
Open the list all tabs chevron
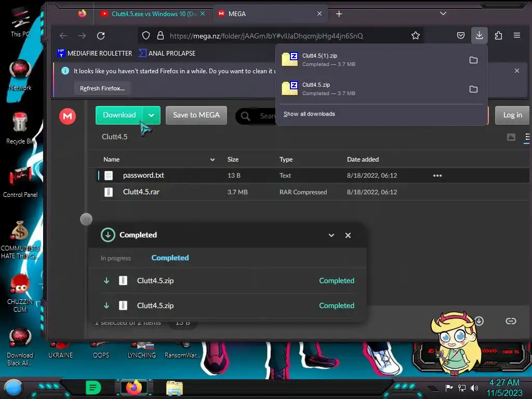click(443, 14)
